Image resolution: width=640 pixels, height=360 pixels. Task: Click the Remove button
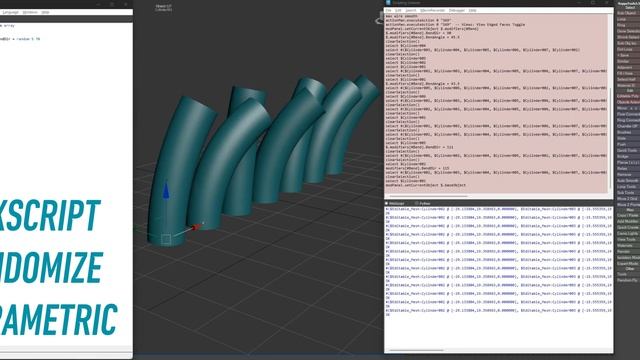628,175
